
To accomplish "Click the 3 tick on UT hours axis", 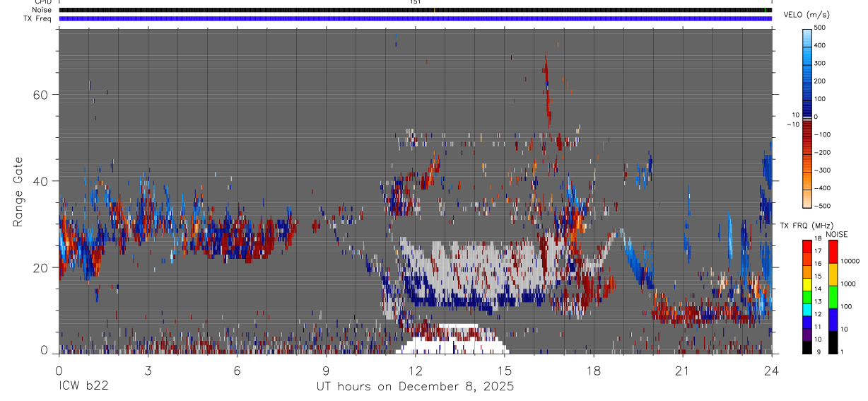I will click(x=148, y=370).
